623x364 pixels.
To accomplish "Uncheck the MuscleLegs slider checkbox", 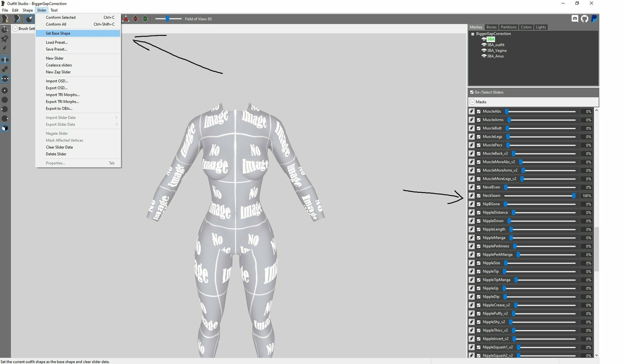I will [479, 136].
